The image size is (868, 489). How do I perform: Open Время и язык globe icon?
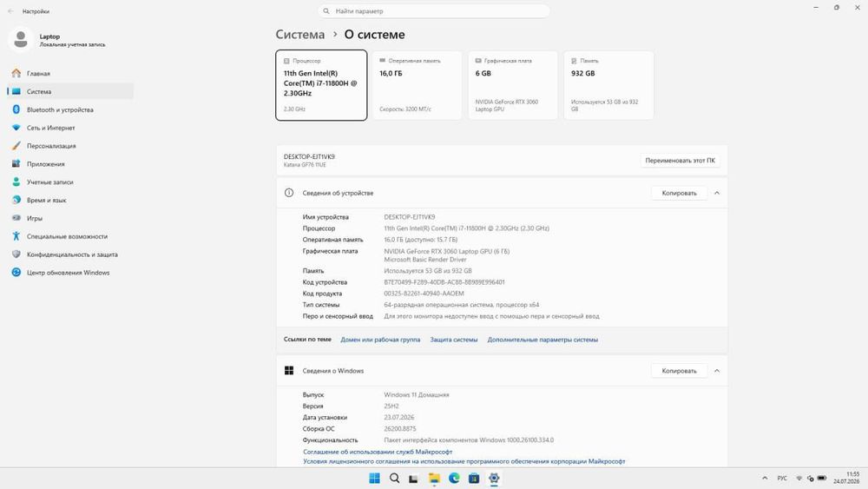(x=16, y=200)
